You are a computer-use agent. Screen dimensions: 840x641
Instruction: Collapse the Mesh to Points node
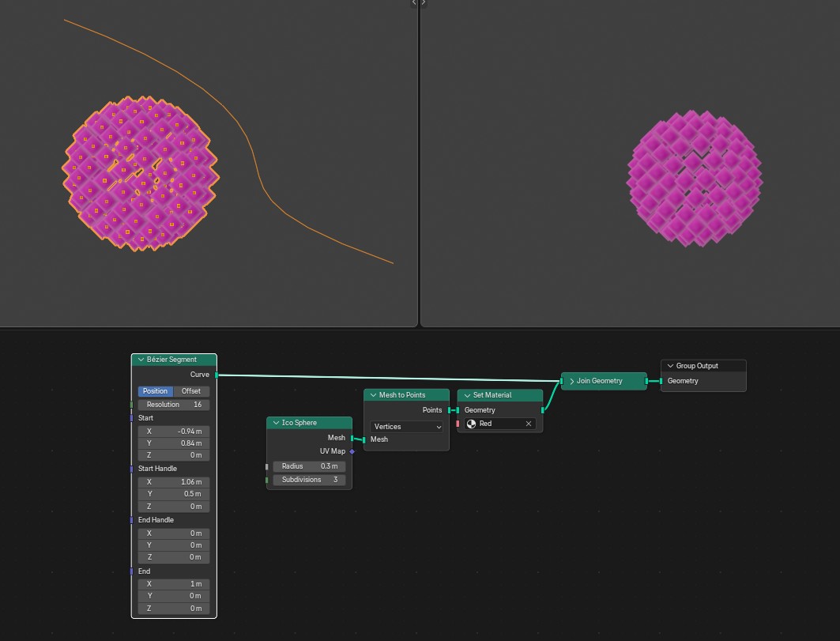(x=374, y=395)
